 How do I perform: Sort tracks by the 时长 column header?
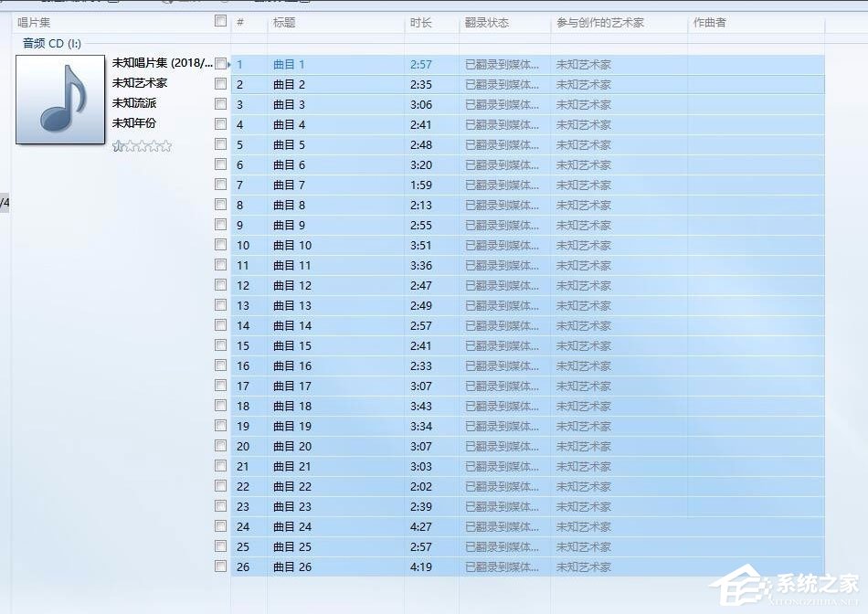point(422,22)
